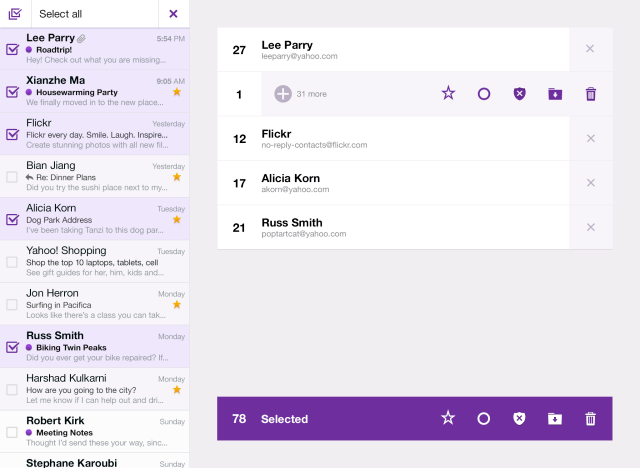The width and height of the screenshot is (640, 468).
Task: Click the 31 more text
Action: [311, 94]
